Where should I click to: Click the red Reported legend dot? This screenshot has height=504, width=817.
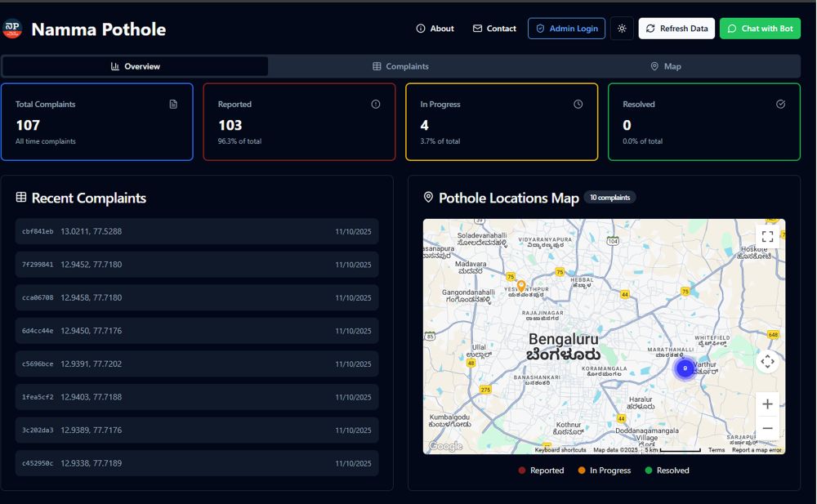pos(522,471)
